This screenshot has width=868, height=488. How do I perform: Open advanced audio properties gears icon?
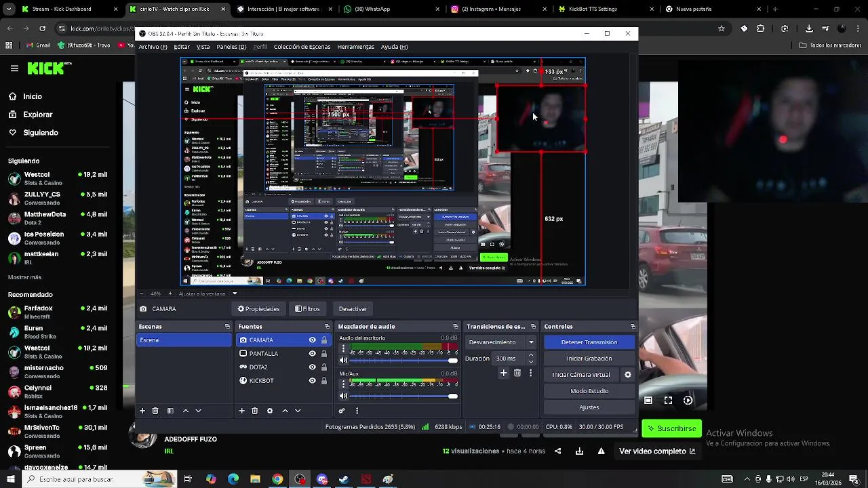[x=342, y=411]
